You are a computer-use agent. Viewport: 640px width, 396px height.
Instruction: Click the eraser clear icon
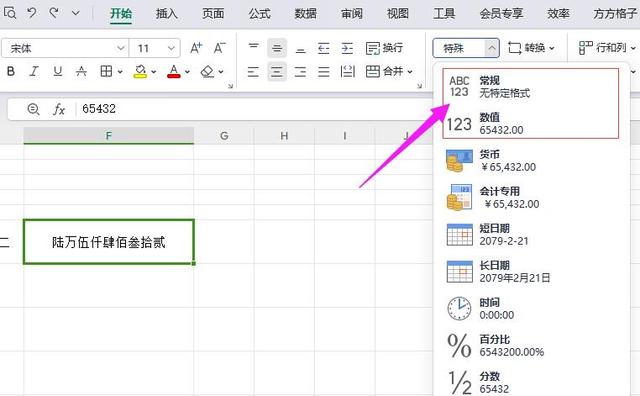point(207,72)
